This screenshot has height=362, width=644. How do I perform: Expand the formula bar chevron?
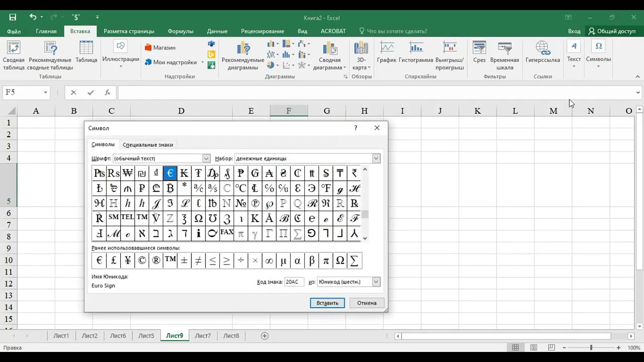[x=638, y=93]
